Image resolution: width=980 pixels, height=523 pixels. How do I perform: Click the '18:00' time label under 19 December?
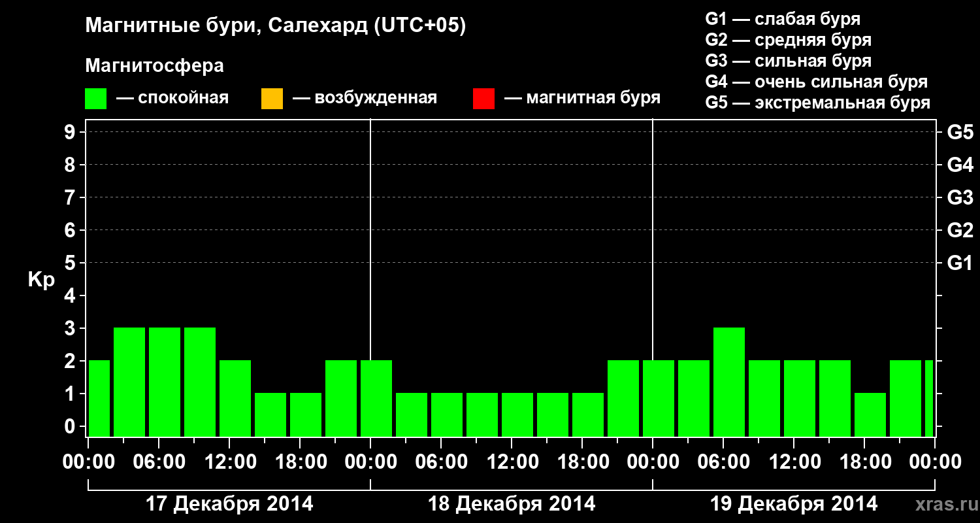864,462
